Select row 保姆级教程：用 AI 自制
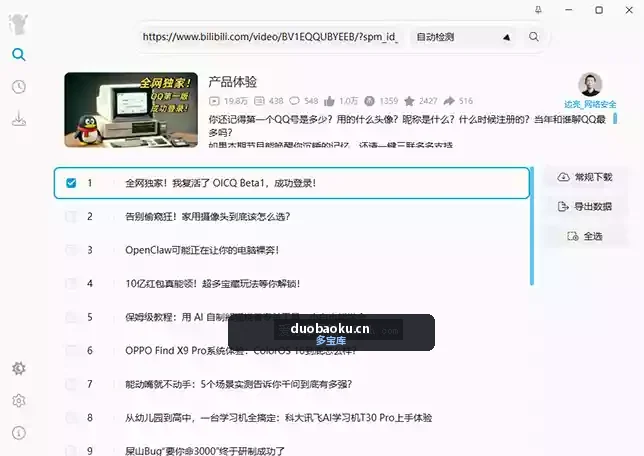 click(x=292, y=317)
